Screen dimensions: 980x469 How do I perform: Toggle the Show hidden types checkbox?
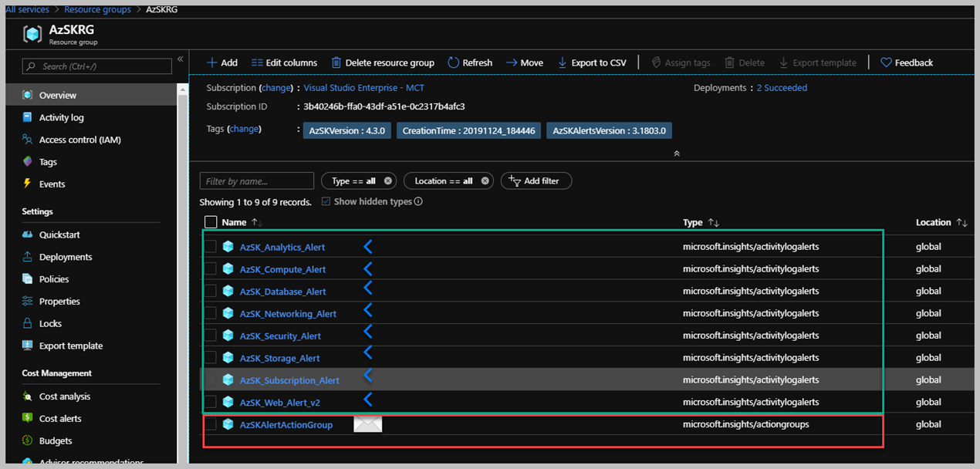click(326, 201)
